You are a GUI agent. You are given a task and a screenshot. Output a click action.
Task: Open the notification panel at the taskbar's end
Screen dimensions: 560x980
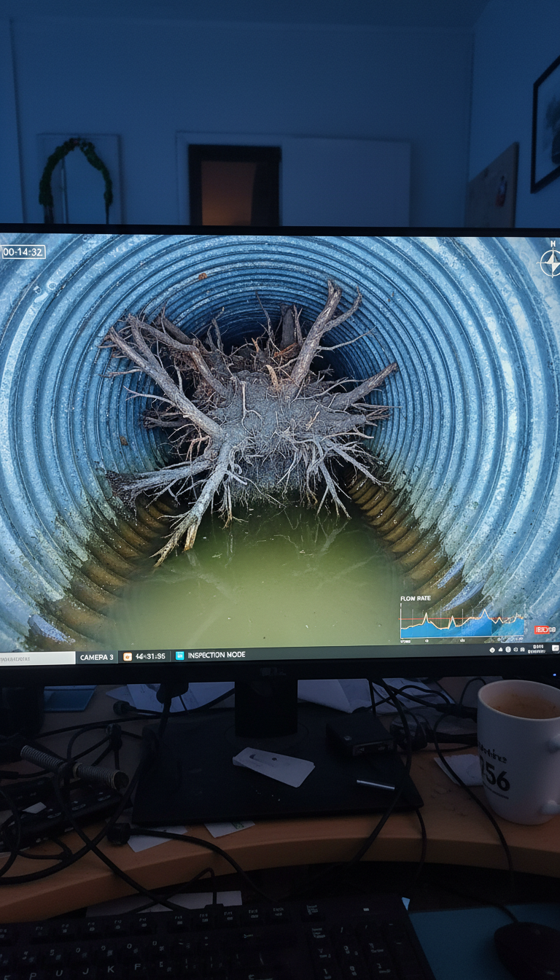[x=555, y=647]
